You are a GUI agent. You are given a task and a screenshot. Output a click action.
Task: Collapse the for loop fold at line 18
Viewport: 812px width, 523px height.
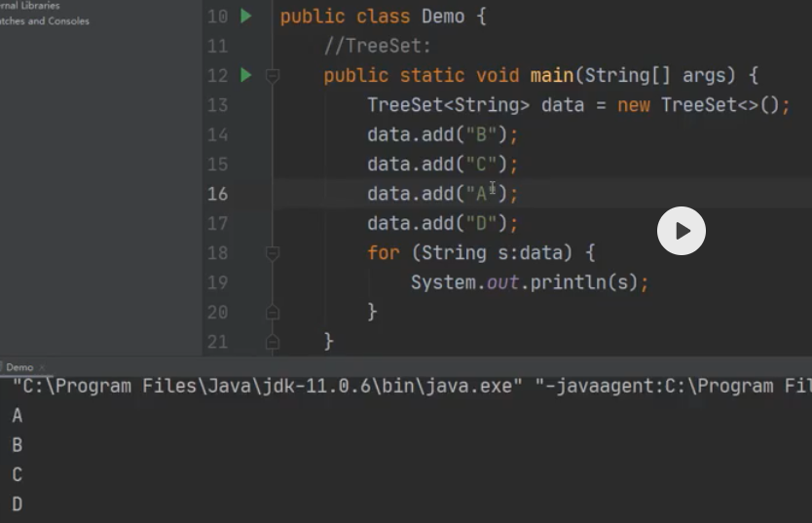tap(273, 253)
